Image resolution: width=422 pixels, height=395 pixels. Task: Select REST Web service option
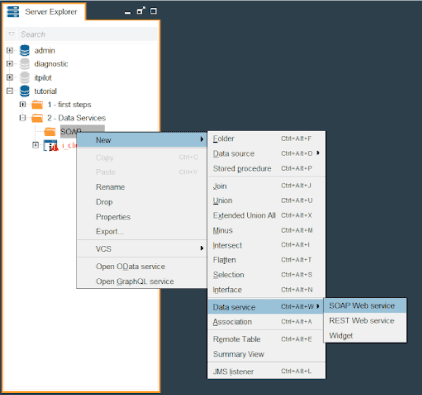click(365, 321)
